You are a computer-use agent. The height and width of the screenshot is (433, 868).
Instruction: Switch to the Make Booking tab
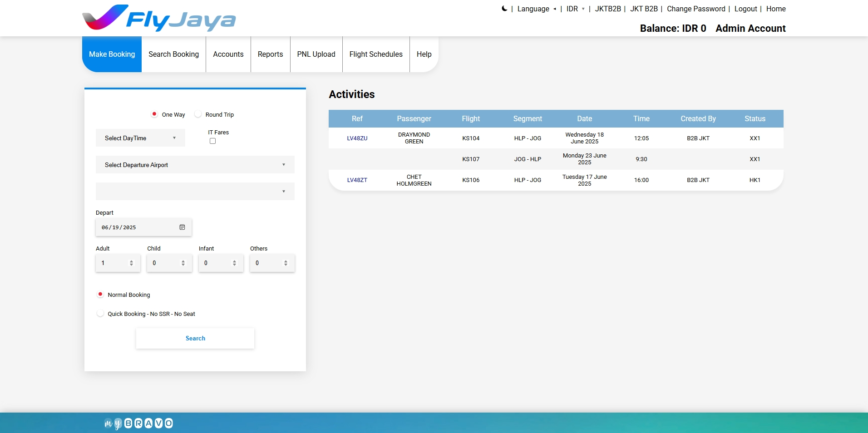point(112,54)
